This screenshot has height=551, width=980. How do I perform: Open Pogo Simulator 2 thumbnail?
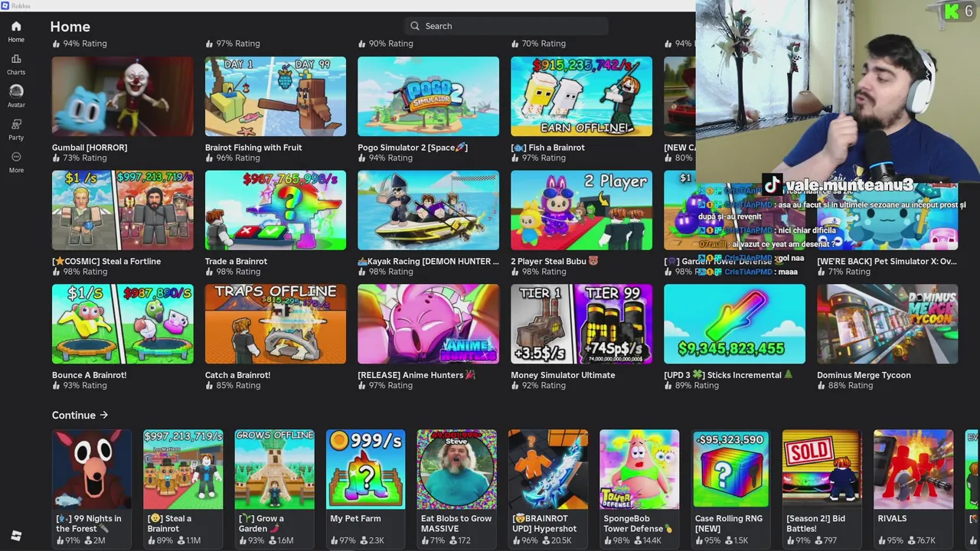point(429,96)
